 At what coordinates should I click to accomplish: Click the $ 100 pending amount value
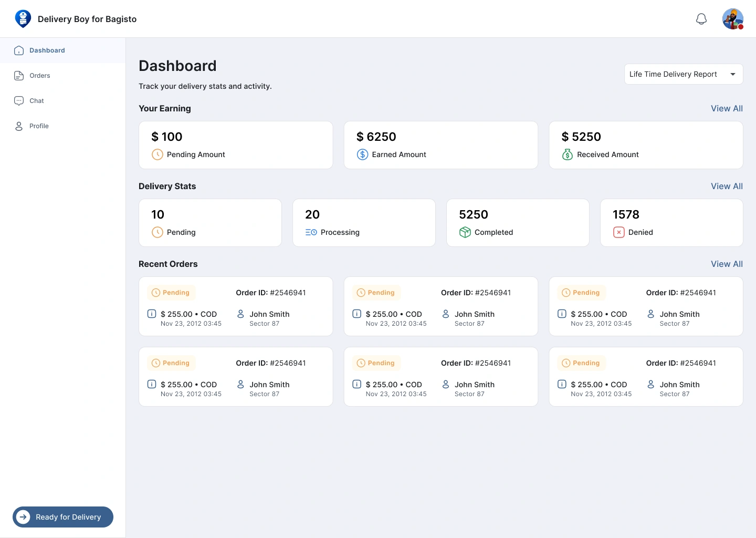(x=167, y=137)
